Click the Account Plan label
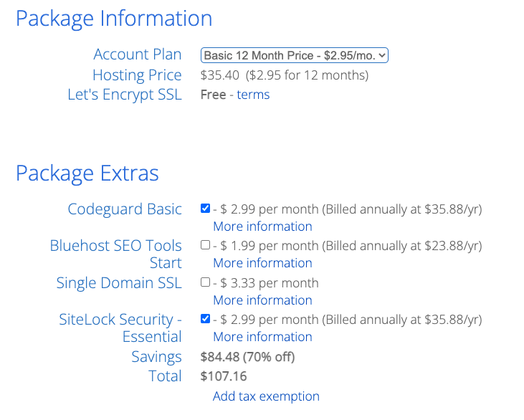Viewport: 524px width, 420px height. pyautogui.click(x=137, y=54)
